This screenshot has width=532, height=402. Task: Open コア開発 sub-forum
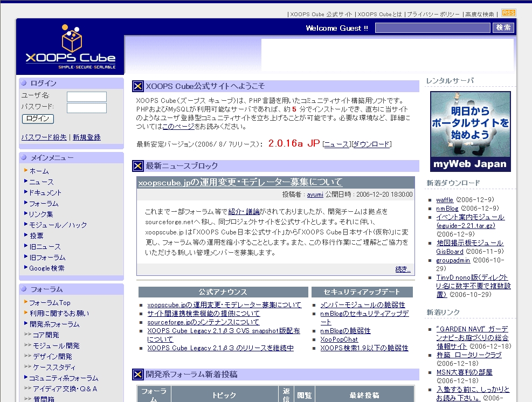(46, 335)
